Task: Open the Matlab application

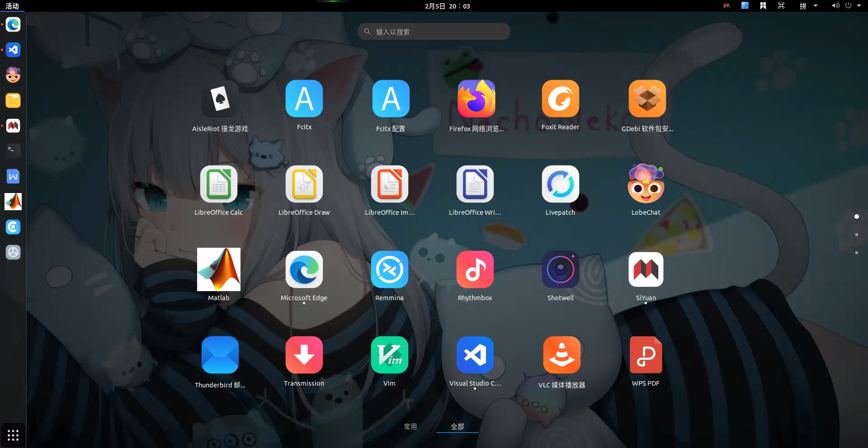Action: pos(218,269)
